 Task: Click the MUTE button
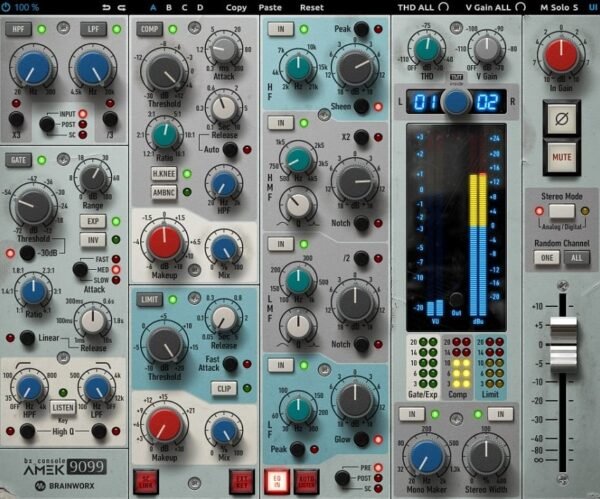561,157
